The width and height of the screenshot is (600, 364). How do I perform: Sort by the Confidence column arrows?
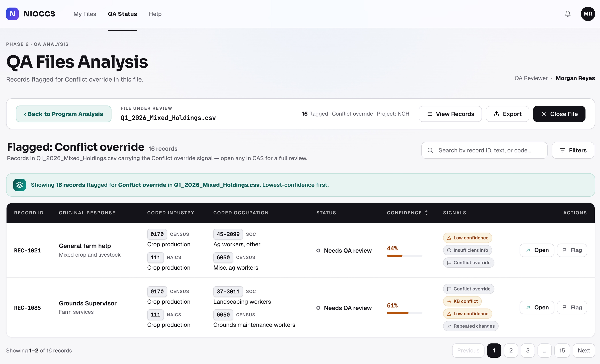pos(426,213)
